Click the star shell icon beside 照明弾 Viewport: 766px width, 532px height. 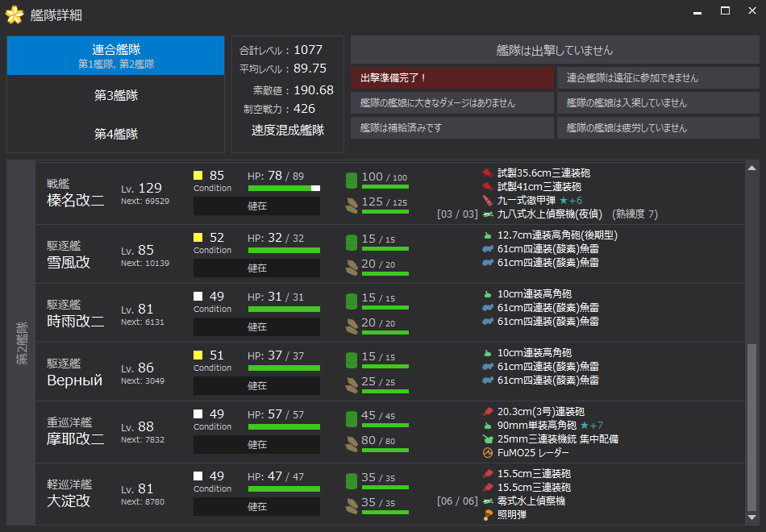[x=487, y=515]
